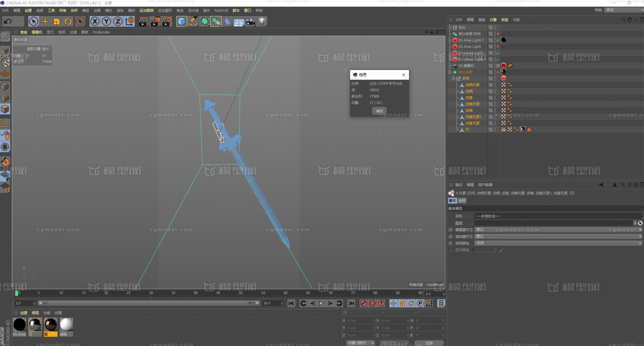The image size is (644, 346).
Task: Select the white 线框 material thumbnail
Action: click(66, 325)
